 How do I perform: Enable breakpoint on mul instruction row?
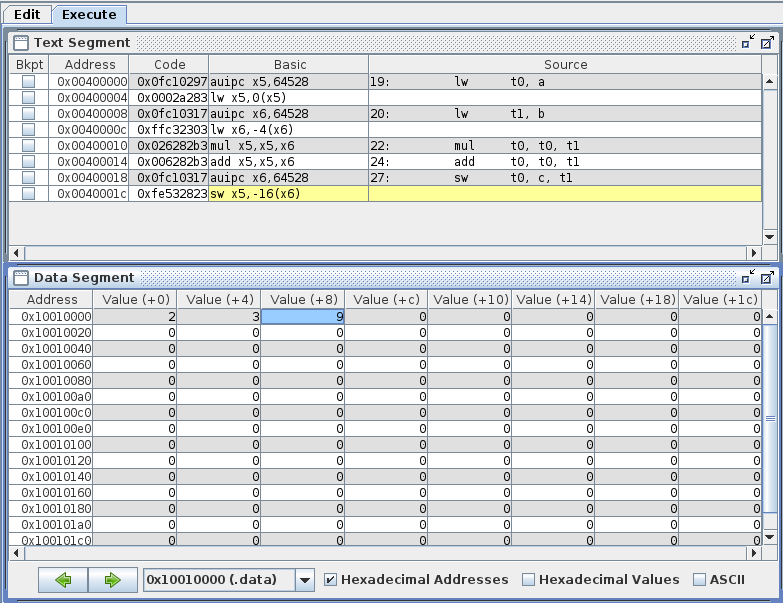coord(28,145)
